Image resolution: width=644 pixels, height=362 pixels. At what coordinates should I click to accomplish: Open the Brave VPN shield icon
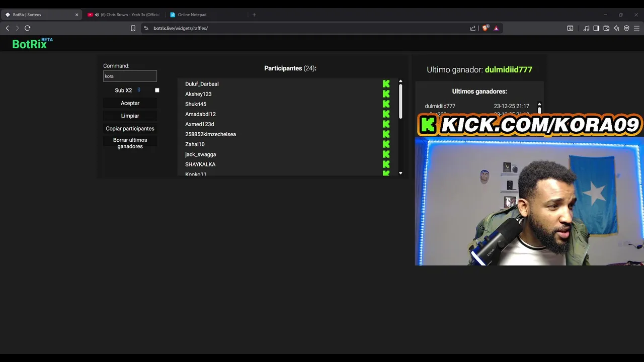click(x=626, y=28)
